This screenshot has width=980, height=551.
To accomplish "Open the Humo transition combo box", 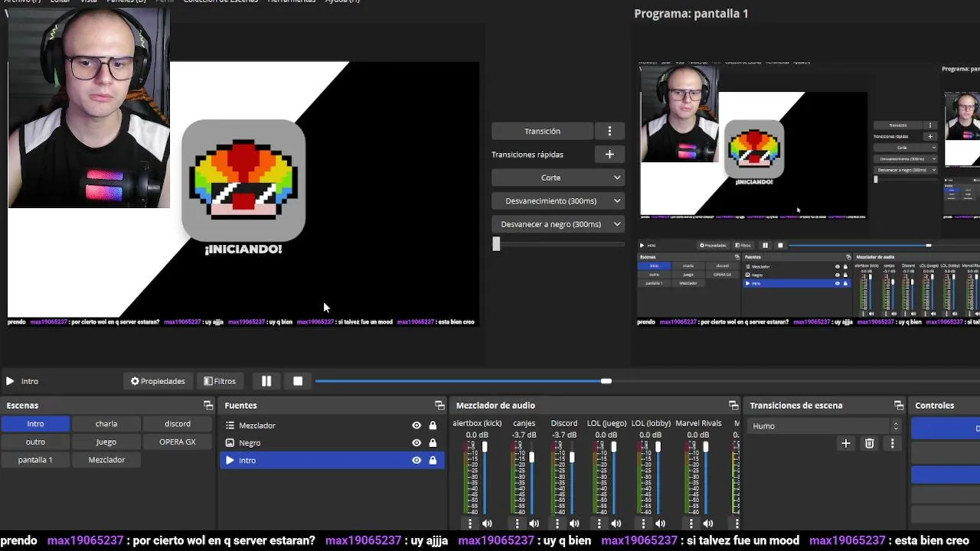I will [825, 426].
